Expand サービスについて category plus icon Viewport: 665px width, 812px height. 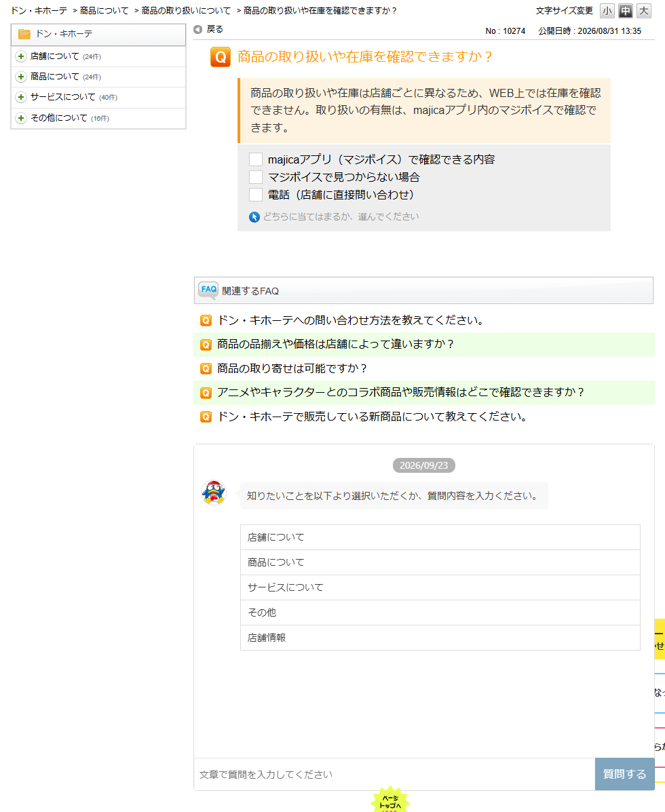tap(21, 98)
